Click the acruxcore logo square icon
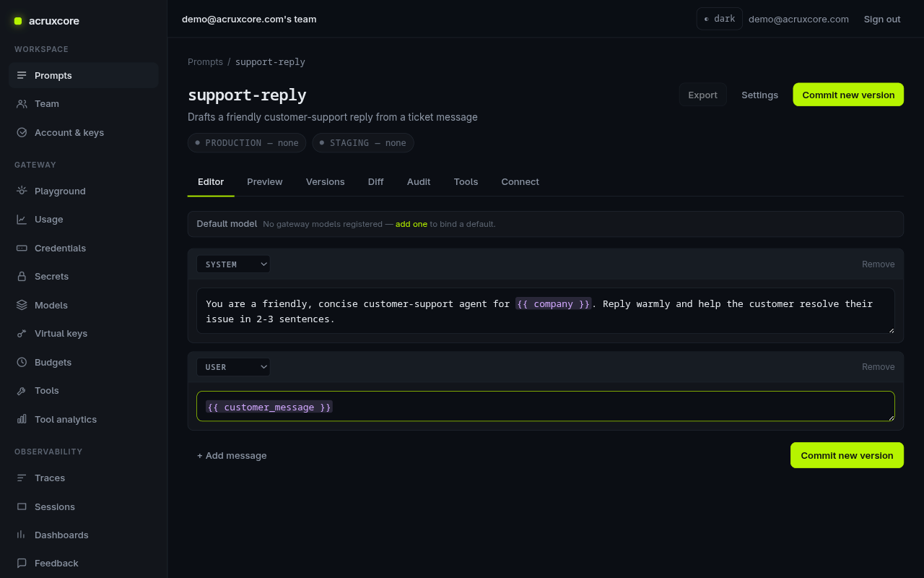Image resolution: width=924 pixels, height=578 pixels. pos(18,21)
